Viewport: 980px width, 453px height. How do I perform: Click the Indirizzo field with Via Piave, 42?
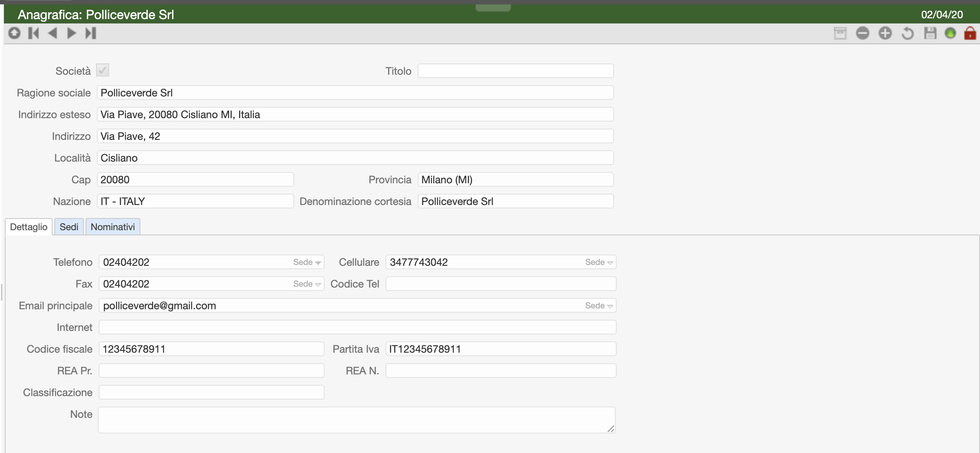pyautogui.click(x=355, y=136)
